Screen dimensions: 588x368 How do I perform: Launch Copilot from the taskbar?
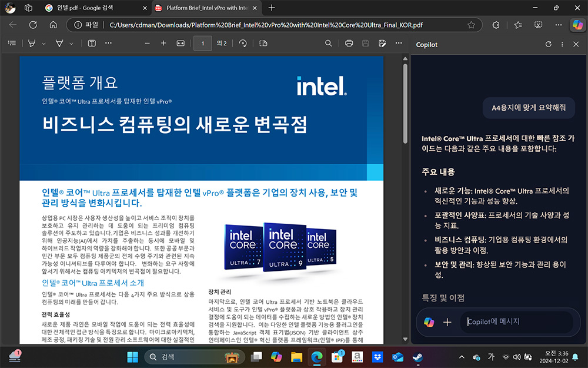pos(276,357)
